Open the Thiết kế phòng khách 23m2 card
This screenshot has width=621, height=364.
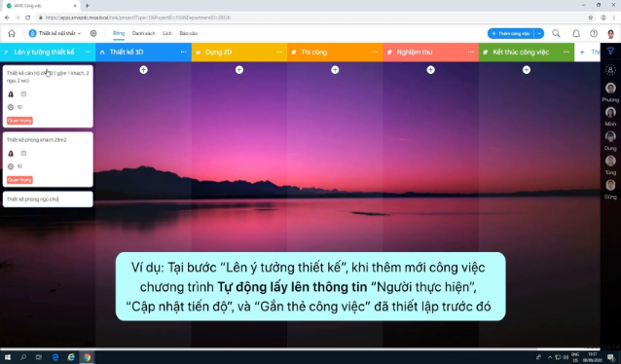pos(48,160)
